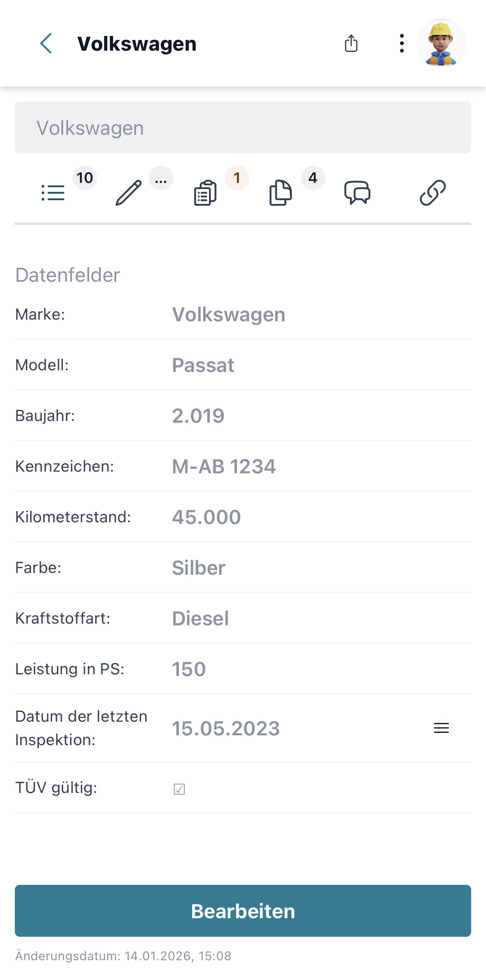
Task: Open the pencil notes tab
Action: 129,193
